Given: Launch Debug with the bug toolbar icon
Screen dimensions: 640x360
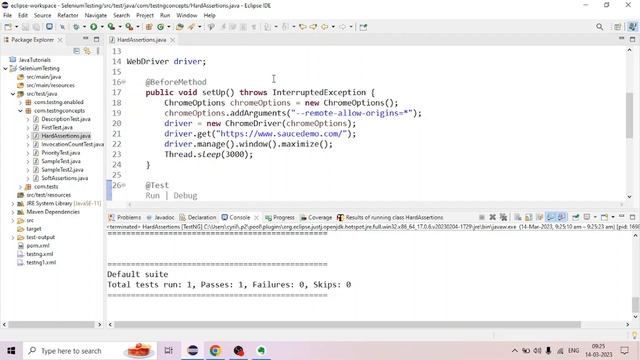Looking at the screenshot, I should click(76, 27).
